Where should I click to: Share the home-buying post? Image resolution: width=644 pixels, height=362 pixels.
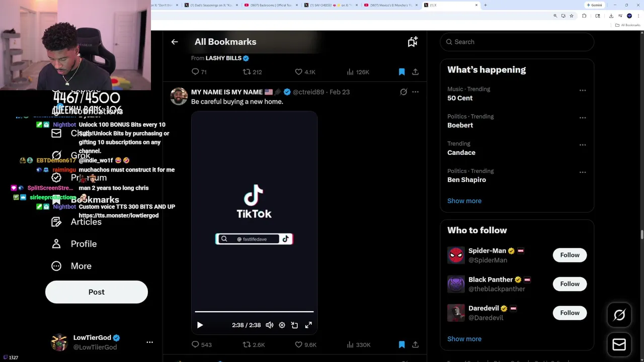pos(415,344)
